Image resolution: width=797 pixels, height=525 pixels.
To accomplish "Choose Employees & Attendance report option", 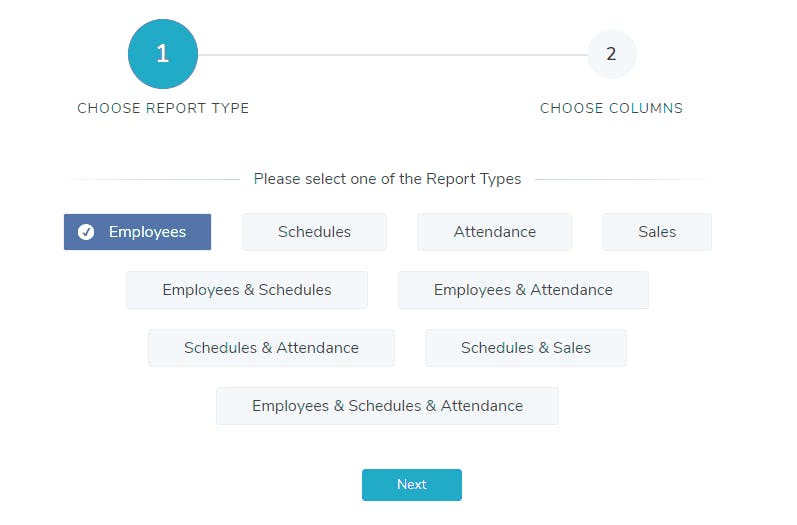I will pos(523,290).
